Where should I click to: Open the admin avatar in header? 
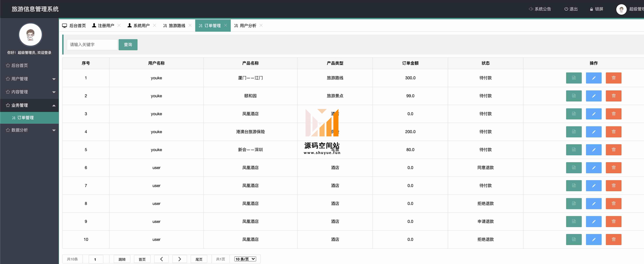tap(621, 9)
